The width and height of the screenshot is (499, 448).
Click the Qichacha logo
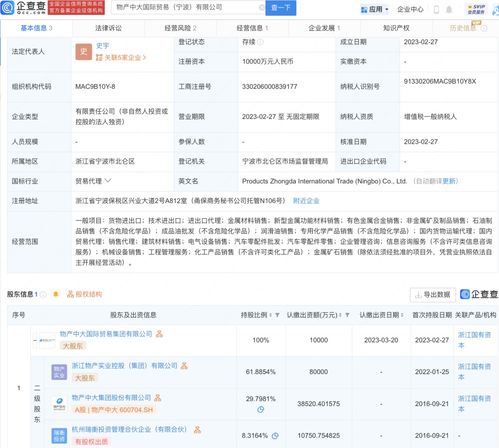click(23, 7)
